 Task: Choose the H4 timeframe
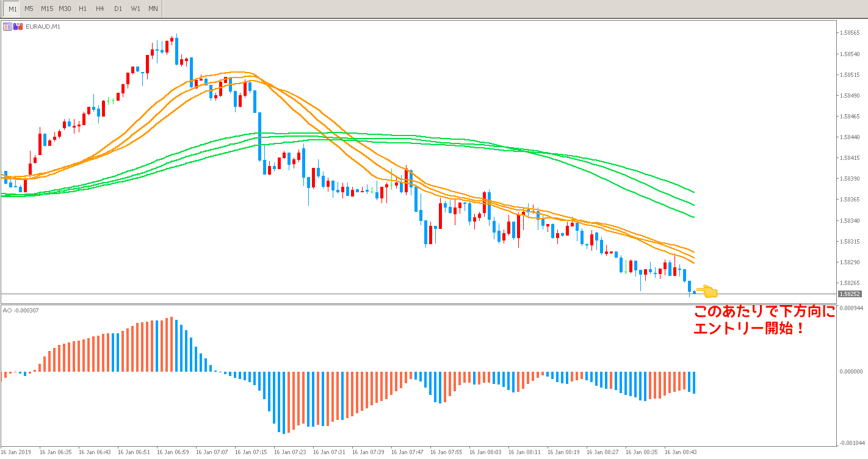(100, 9)
